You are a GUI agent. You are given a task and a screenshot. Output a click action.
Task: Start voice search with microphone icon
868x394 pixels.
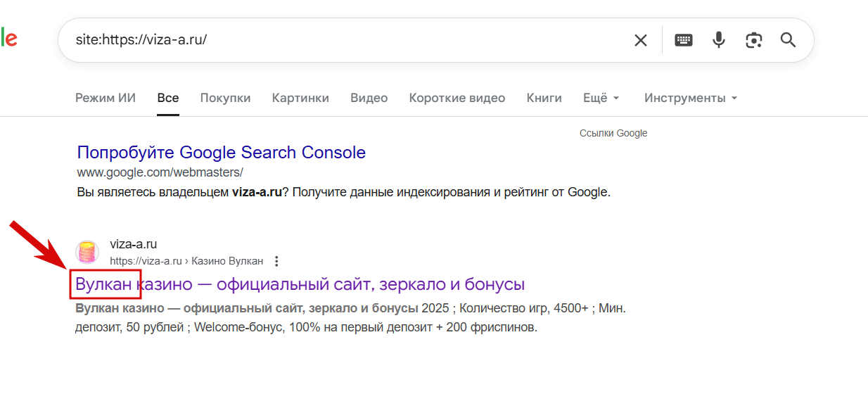718,40
